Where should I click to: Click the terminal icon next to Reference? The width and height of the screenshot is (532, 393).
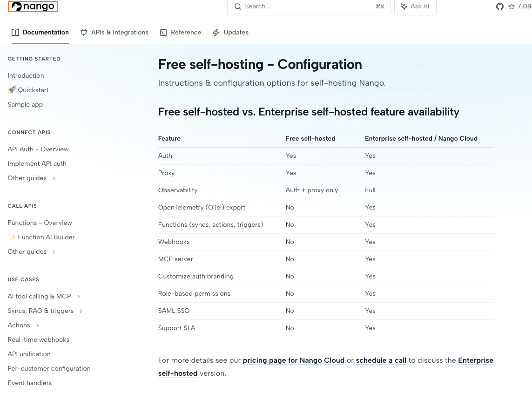[163, 33]
